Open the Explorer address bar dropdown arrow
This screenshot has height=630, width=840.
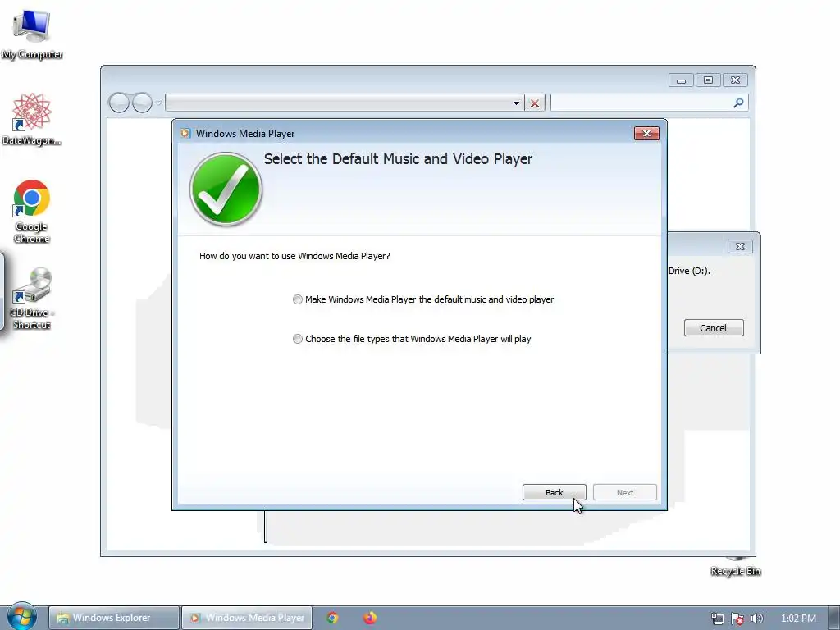516,103
